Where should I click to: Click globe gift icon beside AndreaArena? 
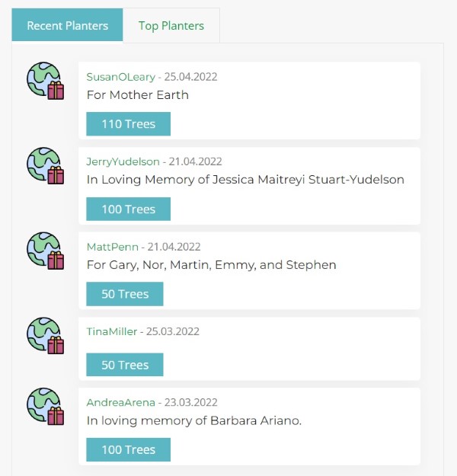pyautogui.click(x=46, y=407)
